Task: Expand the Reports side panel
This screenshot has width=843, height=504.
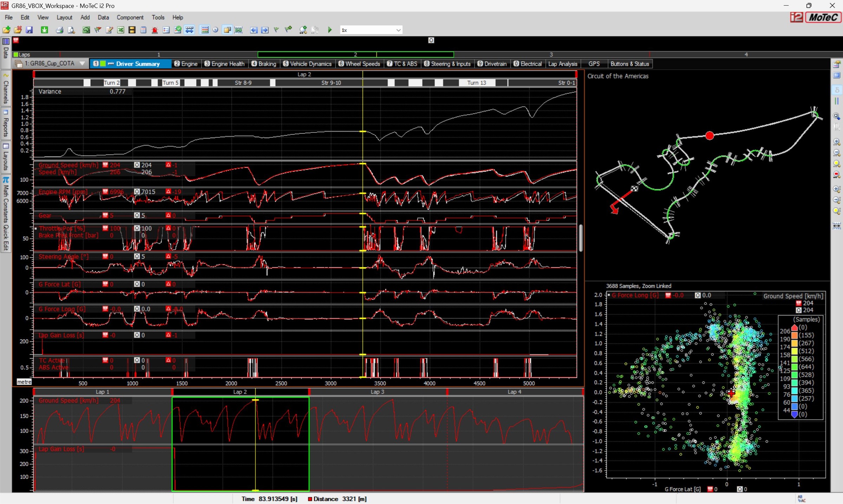Action: tap(6, 124)
